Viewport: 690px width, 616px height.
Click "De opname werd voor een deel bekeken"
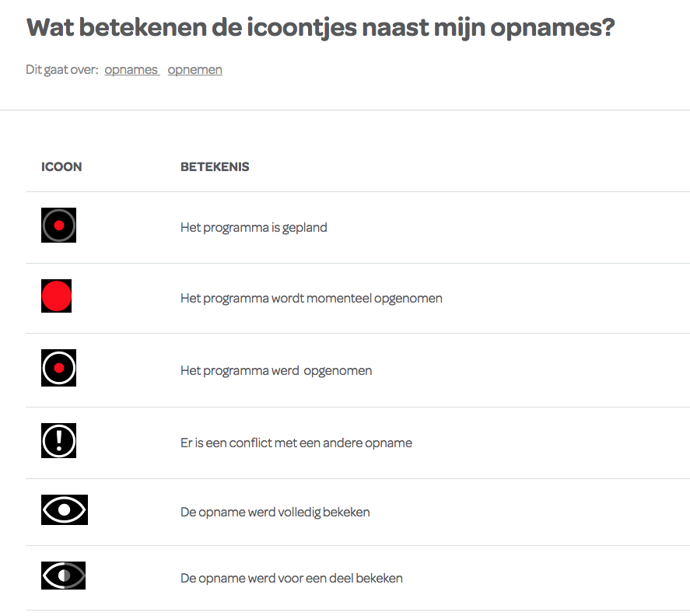click(x=291, y=578)
